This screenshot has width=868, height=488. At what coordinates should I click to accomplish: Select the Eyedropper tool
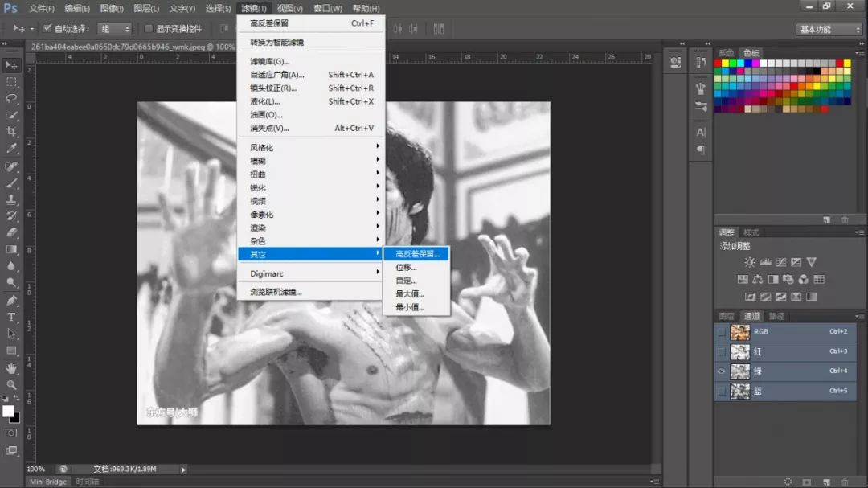click(11, 149)
